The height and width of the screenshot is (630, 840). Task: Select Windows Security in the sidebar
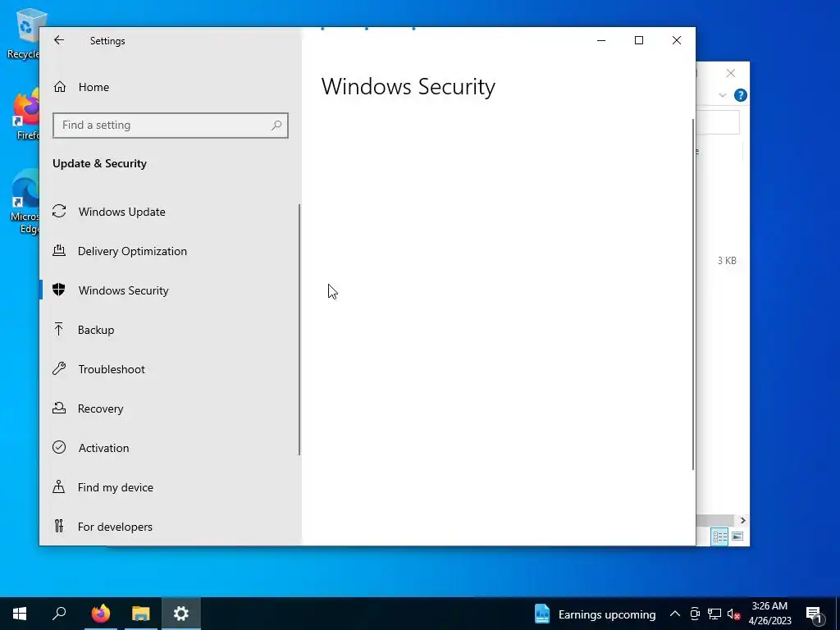pos(171,290)
